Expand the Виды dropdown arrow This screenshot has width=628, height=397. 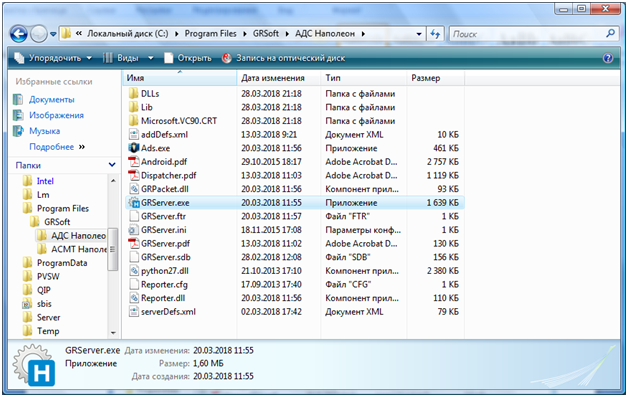(x=151, y=58)
